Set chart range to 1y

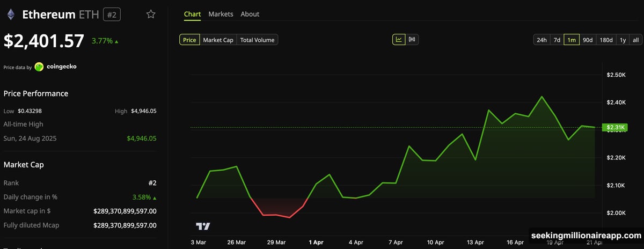(x=623, y=40)
